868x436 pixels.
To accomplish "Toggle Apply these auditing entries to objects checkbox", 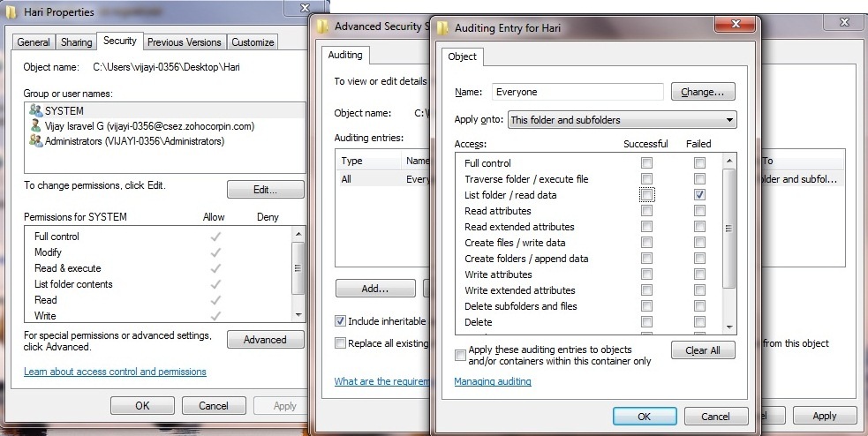I will (x=460, y=355).
